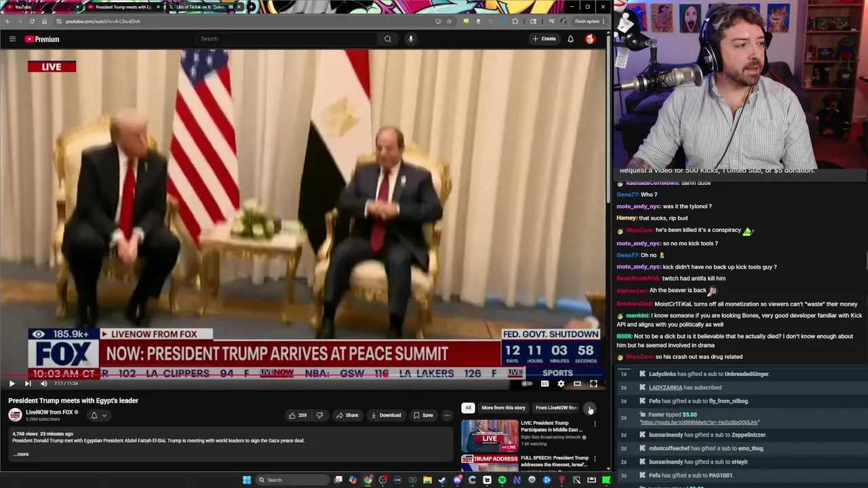Like the video showing 209 likes
This screenshot has height=488, width=868.
pyautogui.click(x=298, y=415)
